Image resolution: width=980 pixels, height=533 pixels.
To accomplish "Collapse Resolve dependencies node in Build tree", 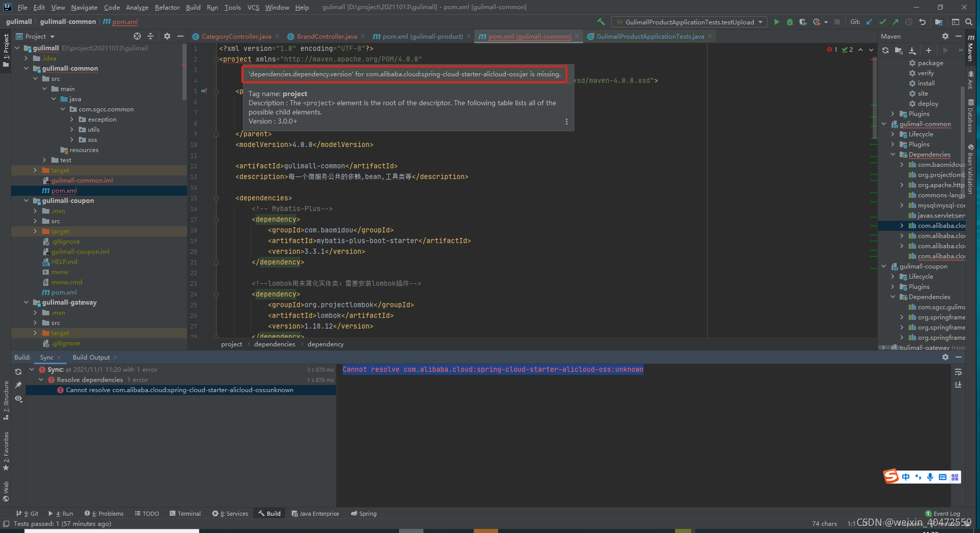I will point(41,380).
